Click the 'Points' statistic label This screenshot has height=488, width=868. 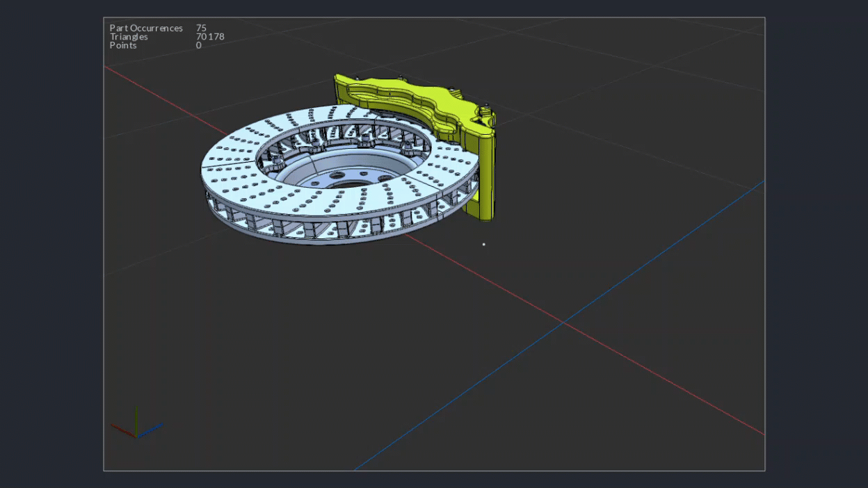pos(123,45)
